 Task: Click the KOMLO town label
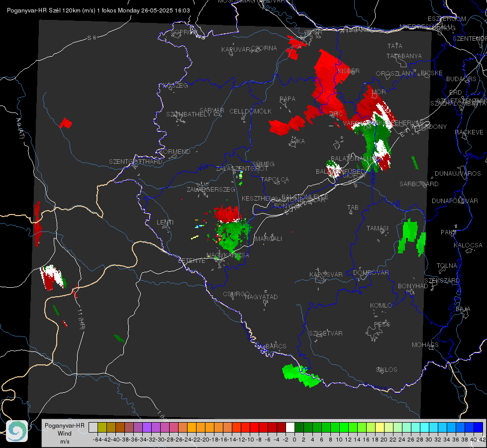[x=381, y=305]
